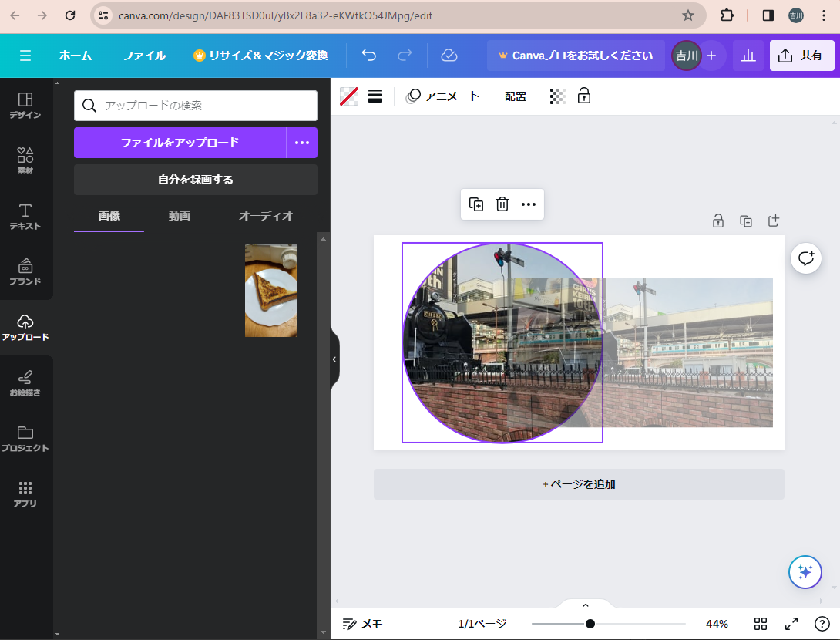
Task: Expand upload options three-dot dropdown
Action: (x=302, y=143)
